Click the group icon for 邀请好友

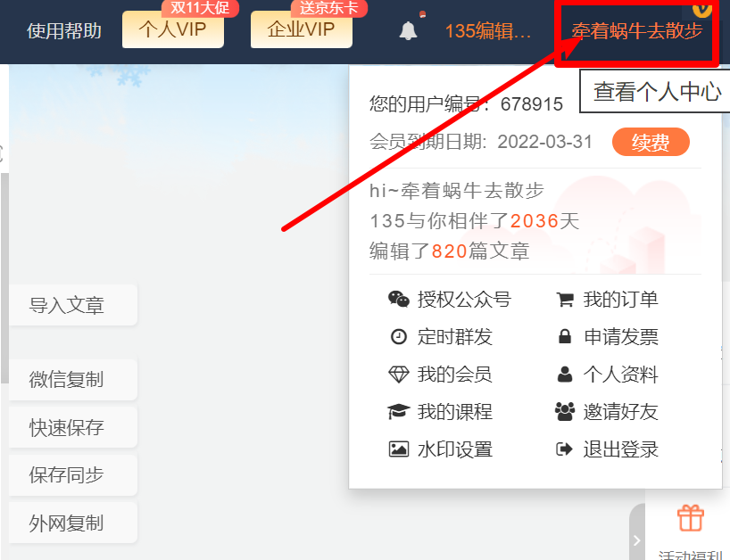[565, 412]
